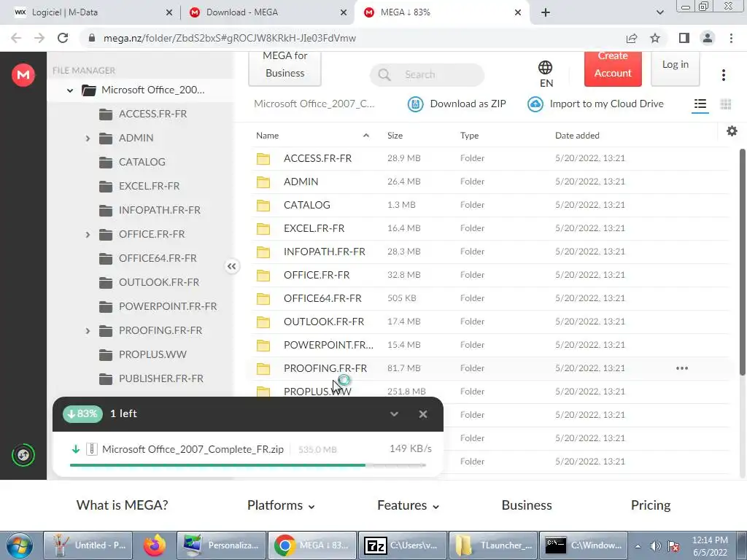Click the Download as ZIP icon
The width and height of the screenshot is (747, 560).
[x=415, y=104]
